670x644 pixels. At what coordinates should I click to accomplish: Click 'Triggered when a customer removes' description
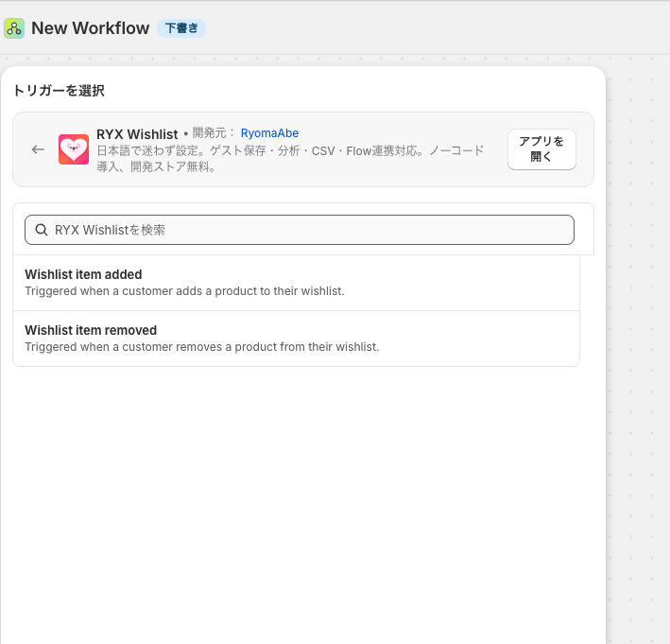pyautogui.click(x=201, y=347)
